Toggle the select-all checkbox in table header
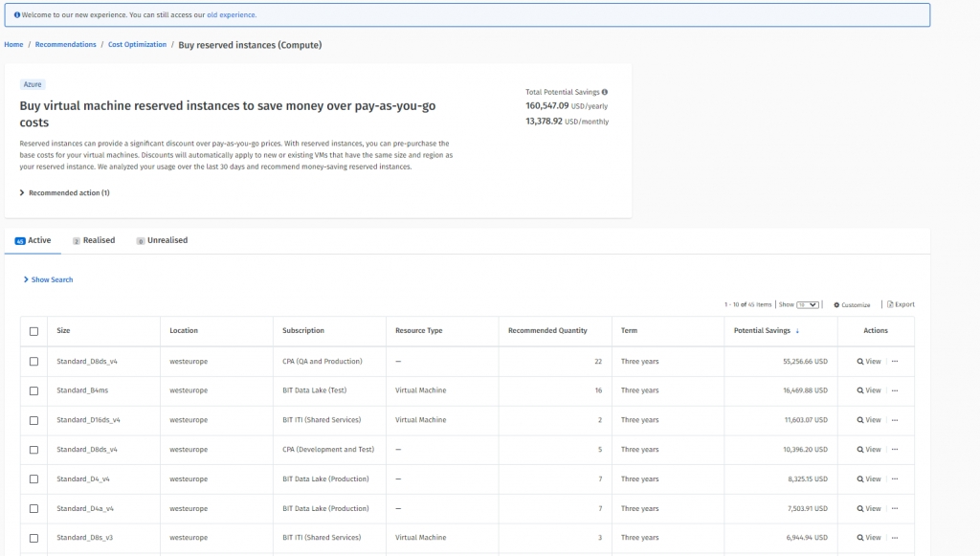The height and width of the screenshot is (556, 980). click(34, 331)
